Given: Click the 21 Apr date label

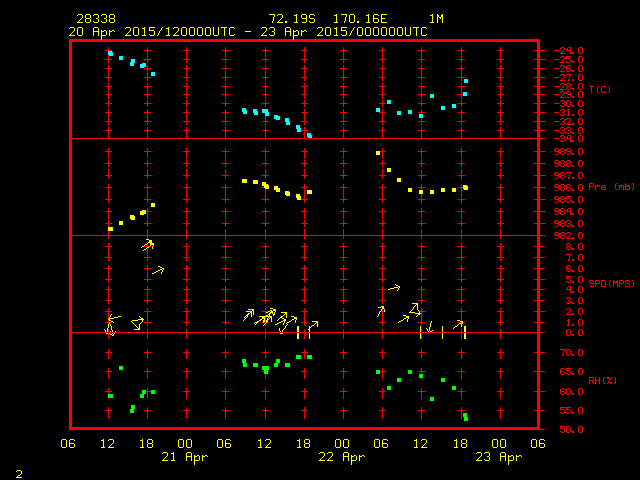Looking at the screenshot, I should (x=184, y=457).
